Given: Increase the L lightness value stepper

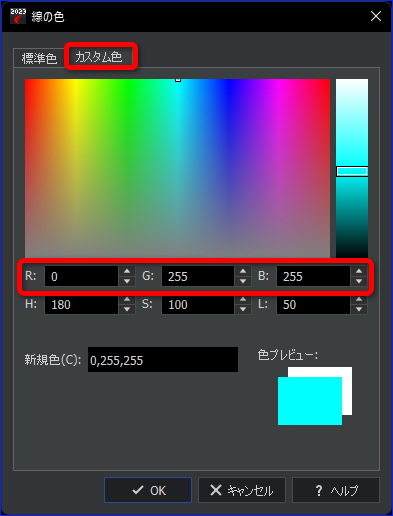Looking at the screenshot, I should [x=359, y=299].
